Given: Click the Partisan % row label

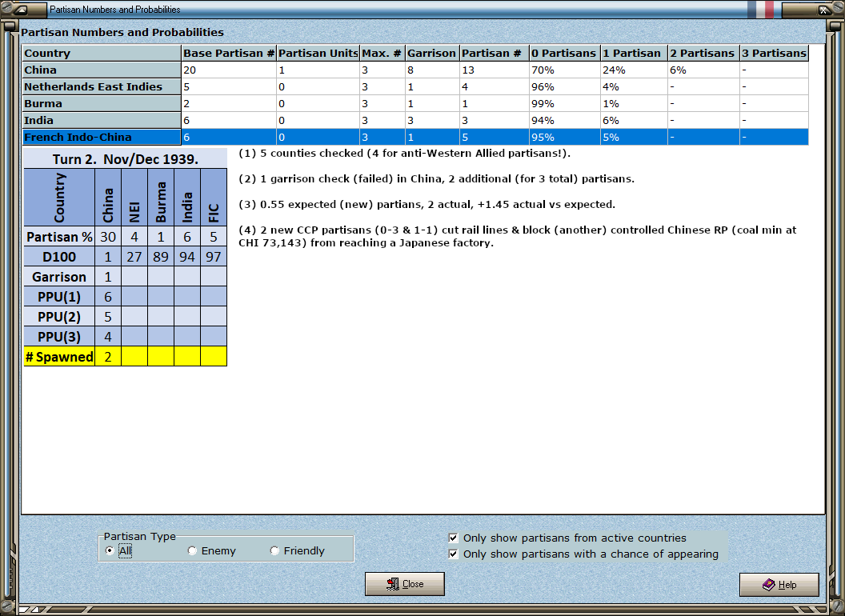Looking at the screenshot, I should coord(59,237).
